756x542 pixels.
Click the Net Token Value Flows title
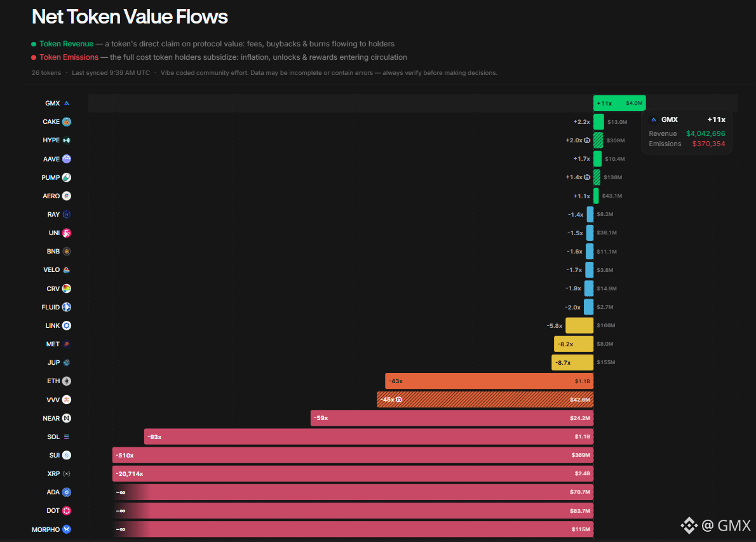click(130, 17)
